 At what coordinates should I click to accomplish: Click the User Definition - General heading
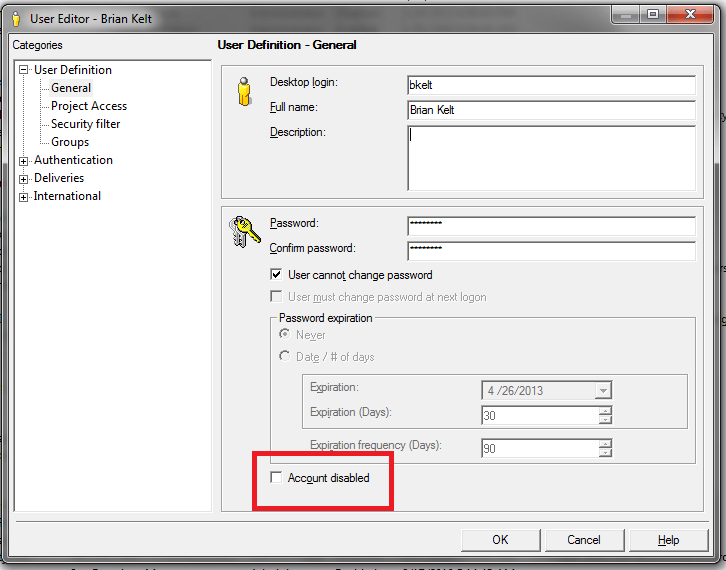(287, 45)
